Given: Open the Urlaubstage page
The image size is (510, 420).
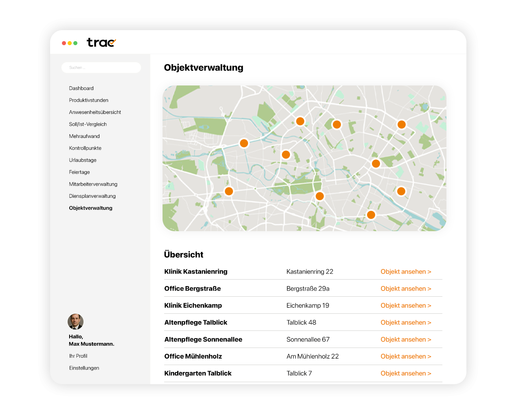Looking at the screenshot, I should (83, 160).
